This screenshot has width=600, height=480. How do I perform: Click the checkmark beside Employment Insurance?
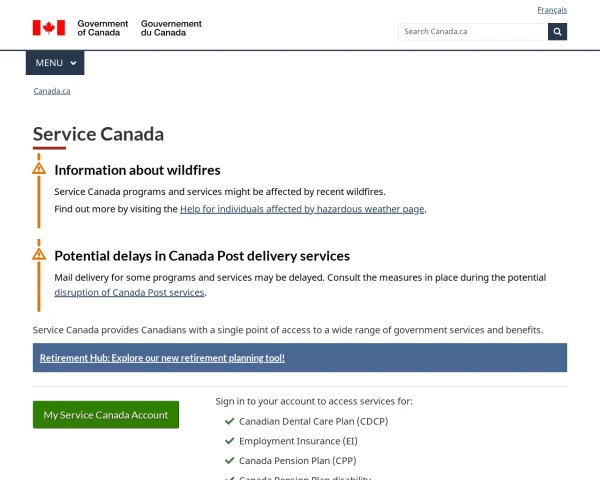coord(230,441)
